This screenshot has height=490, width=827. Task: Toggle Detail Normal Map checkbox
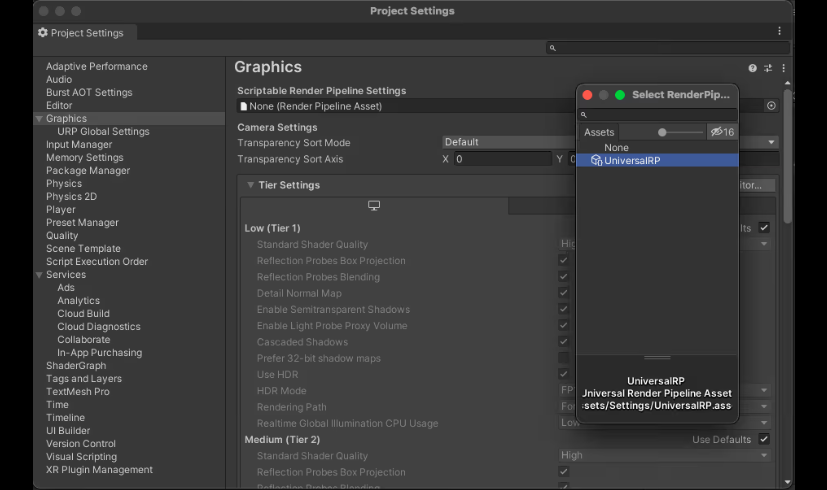point(563,293)
